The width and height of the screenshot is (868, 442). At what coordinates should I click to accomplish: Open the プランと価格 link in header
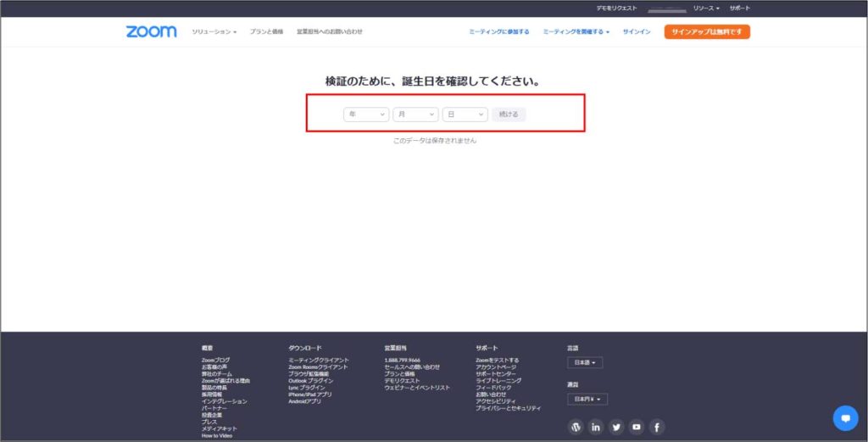[x=266, y=31]
